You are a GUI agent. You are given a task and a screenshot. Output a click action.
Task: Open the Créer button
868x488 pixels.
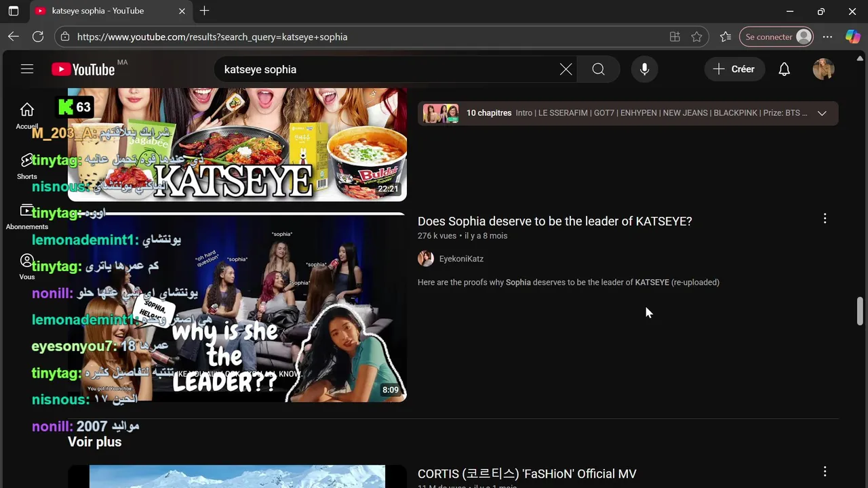pos(734,69)
